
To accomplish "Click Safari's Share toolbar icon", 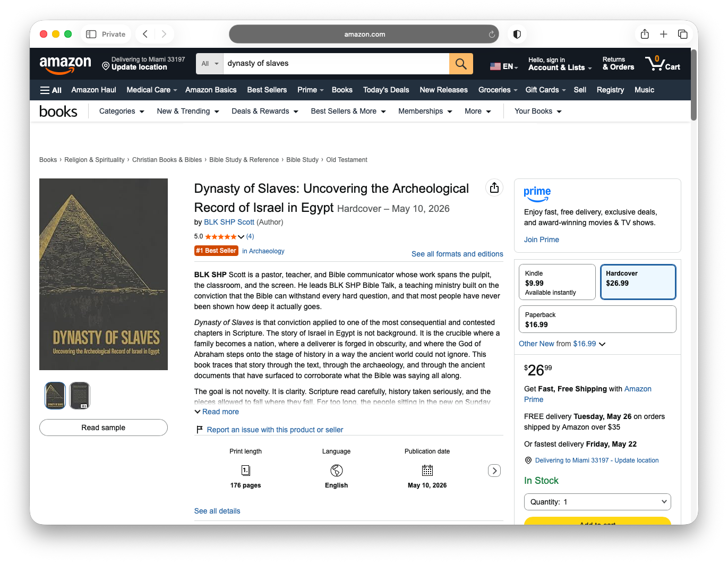I will point(645,34).
